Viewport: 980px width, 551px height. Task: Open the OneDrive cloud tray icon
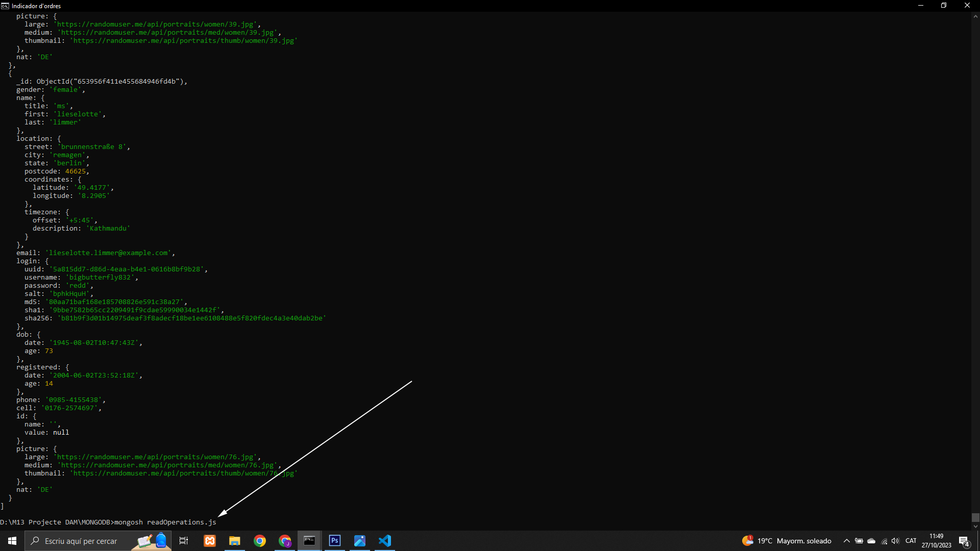871,541
